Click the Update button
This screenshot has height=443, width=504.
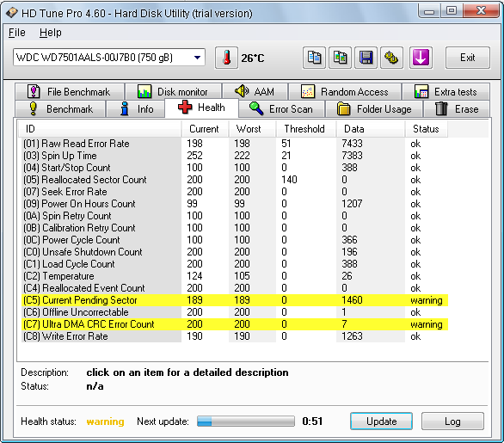[x=382, y=421]
